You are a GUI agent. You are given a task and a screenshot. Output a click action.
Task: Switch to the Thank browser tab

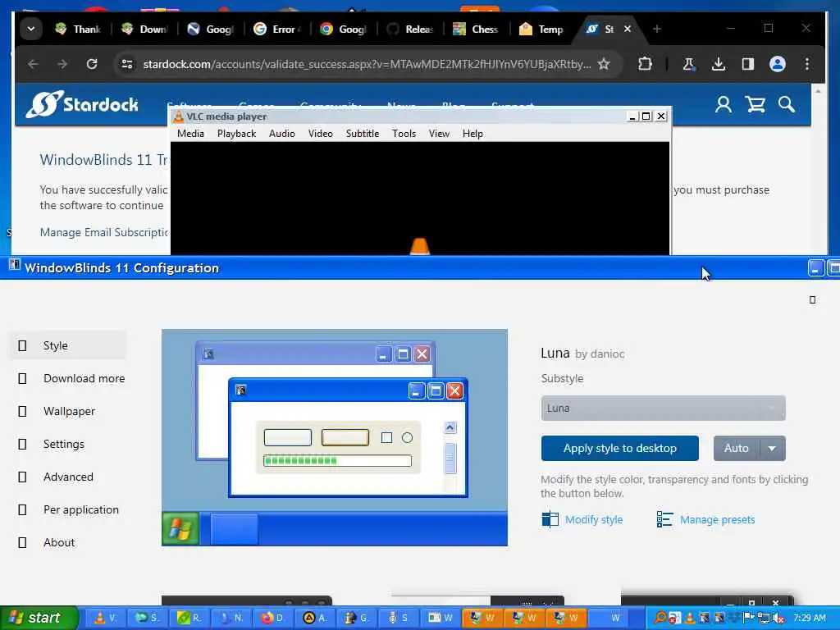78,29
